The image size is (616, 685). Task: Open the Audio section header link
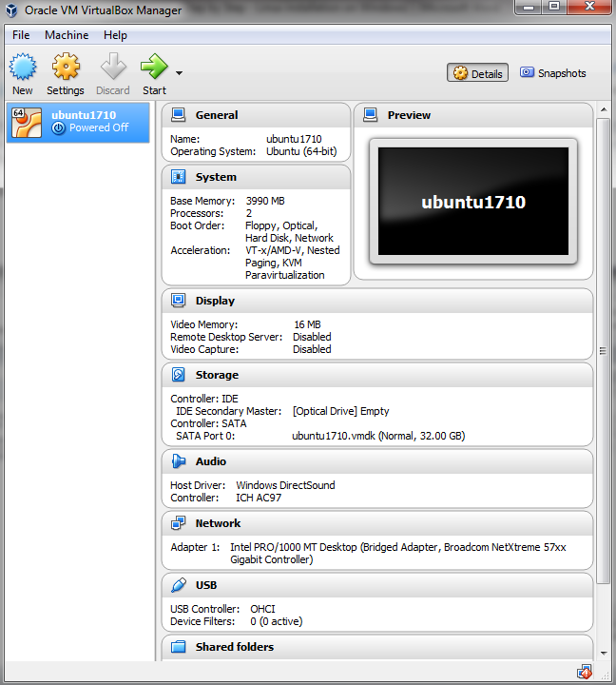pos(210,461)
